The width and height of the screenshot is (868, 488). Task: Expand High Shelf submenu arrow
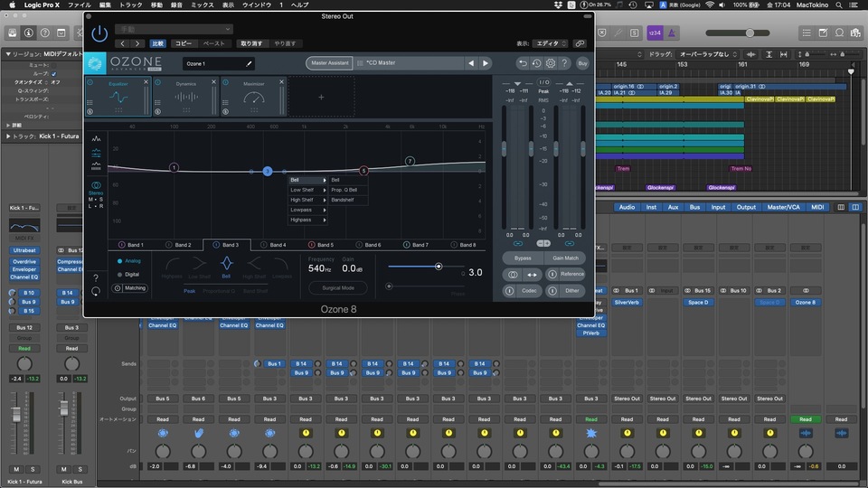click(325, 200)
